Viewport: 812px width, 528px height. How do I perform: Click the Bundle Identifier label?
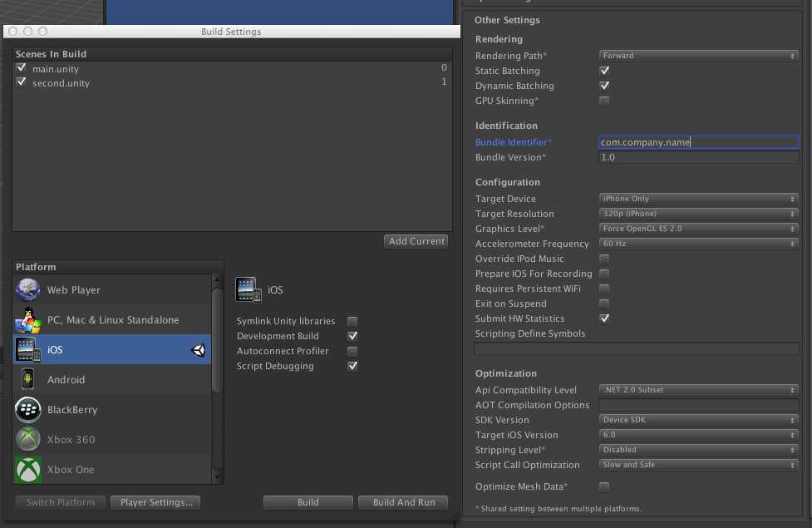click(513, 142)
